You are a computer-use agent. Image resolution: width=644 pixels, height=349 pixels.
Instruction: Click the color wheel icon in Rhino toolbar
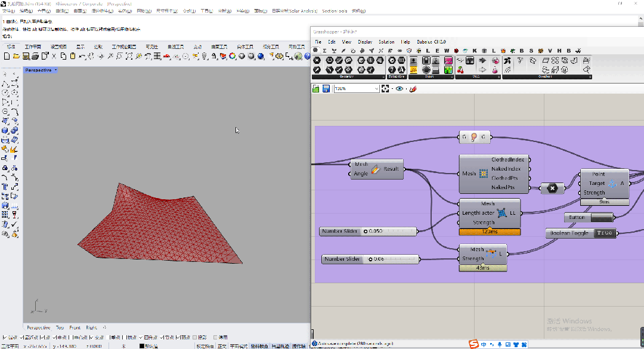click(x=233, y=56)
